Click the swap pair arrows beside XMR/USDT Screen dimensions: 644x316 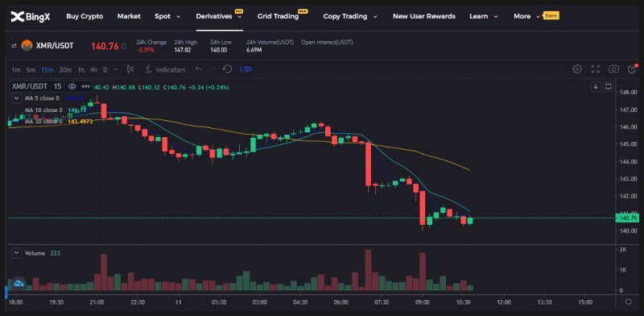point(14,46)
